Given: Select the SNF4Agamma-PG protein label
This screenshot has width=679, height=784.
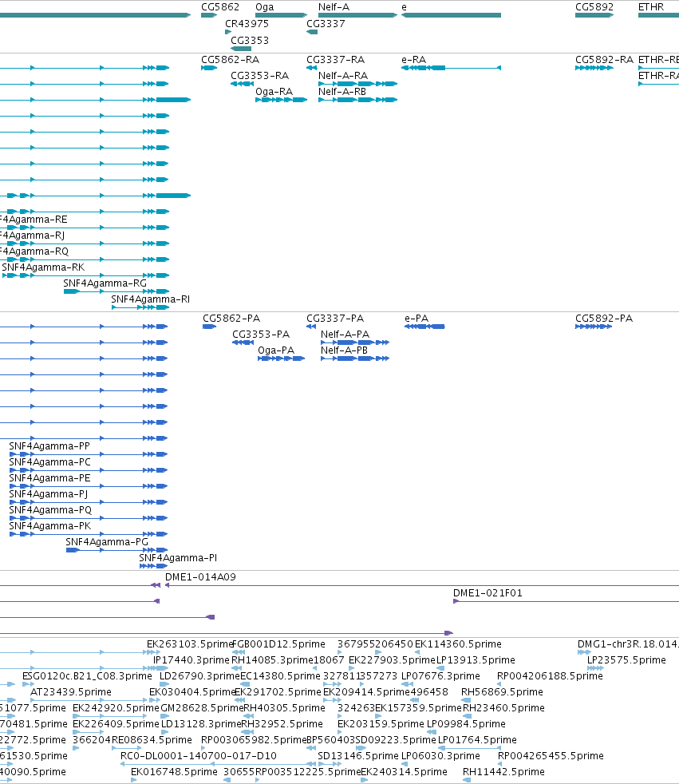Looking at the screenshot, I should (x=107, y=541).
